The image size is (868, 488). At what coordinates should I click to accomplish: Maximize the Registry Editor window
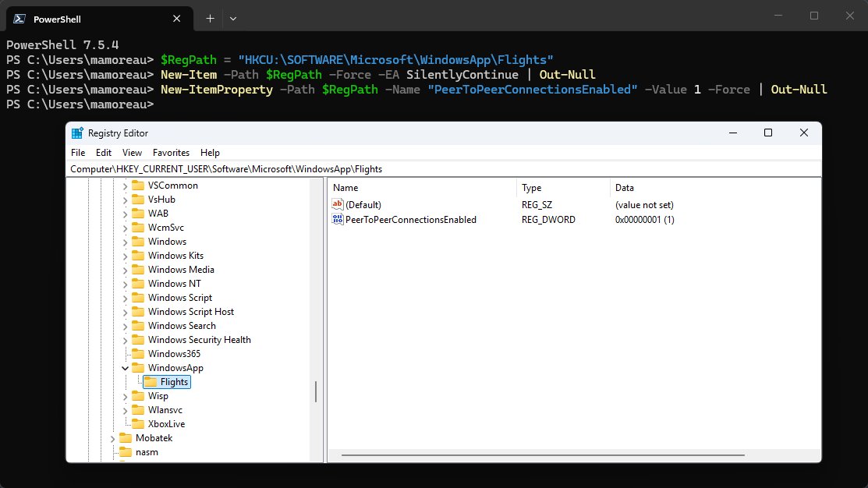point(768,133)
